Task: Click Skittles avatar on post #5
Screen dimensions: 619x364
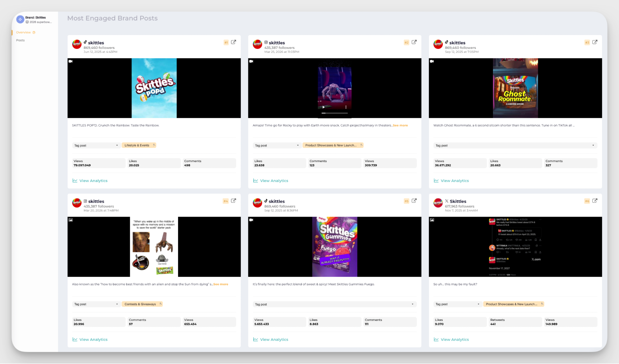Action: pos(257,203)
